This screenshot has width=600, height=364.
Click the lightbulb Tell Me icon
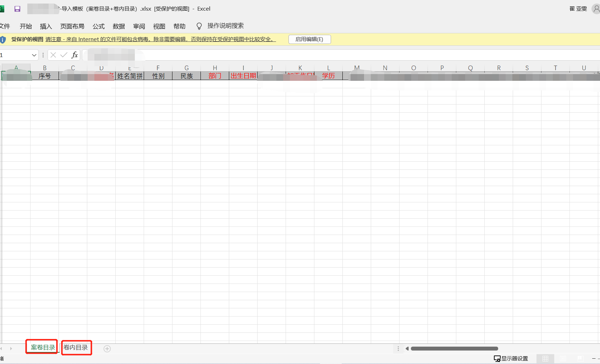[x=199, y=26]
